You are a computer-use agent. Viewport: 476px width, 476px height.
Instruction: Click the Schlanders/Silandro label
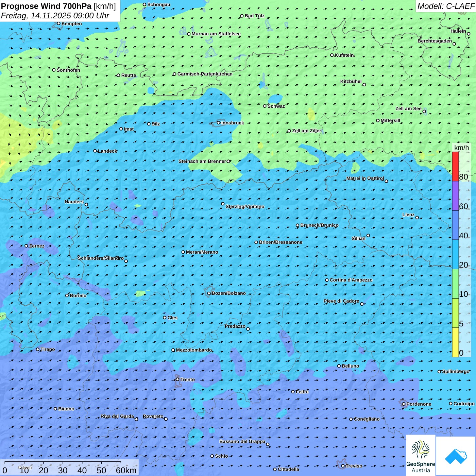[x=101, y=258]
